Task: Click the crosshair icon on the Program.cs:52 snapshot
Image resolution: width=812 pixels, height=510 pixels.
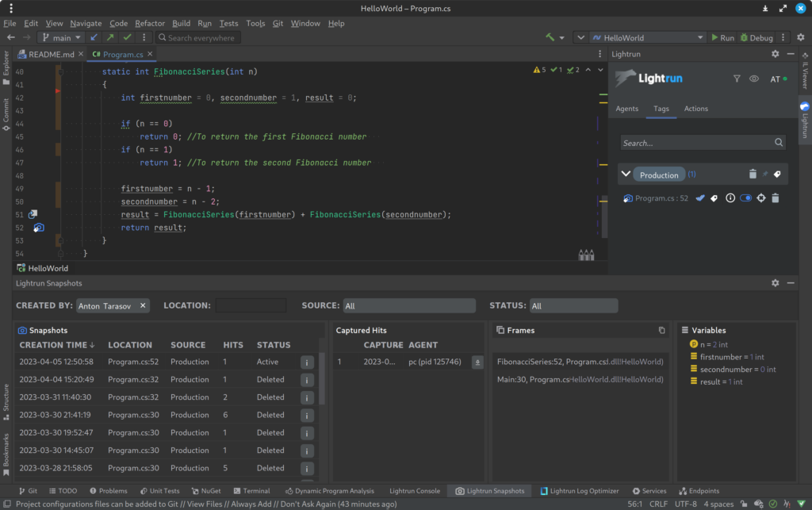Action: [x=761, y=197]
